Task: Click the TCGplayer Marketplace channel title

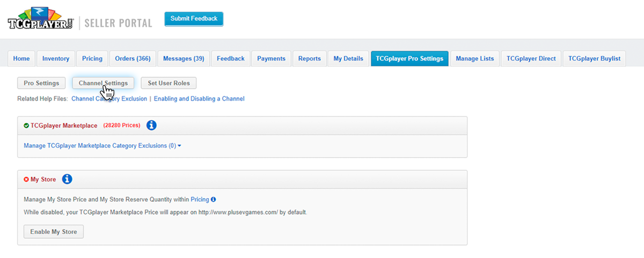Action: point(64,126)
